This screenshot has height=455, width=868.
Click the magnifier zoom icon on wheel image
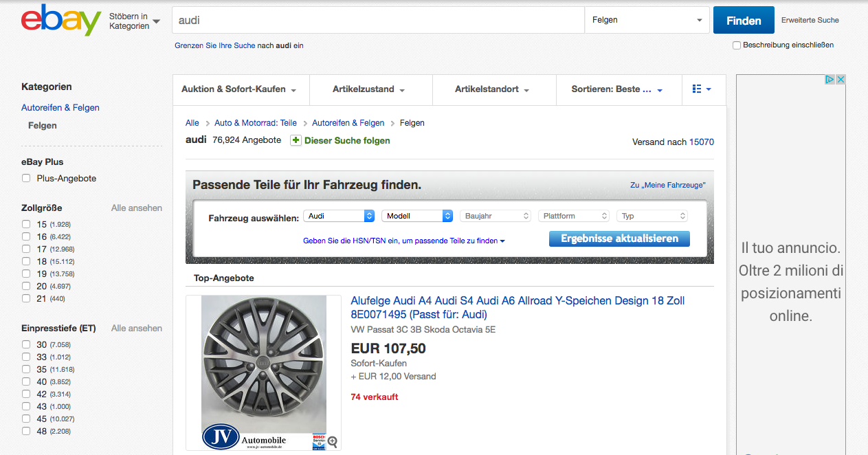tap(333, 442)
